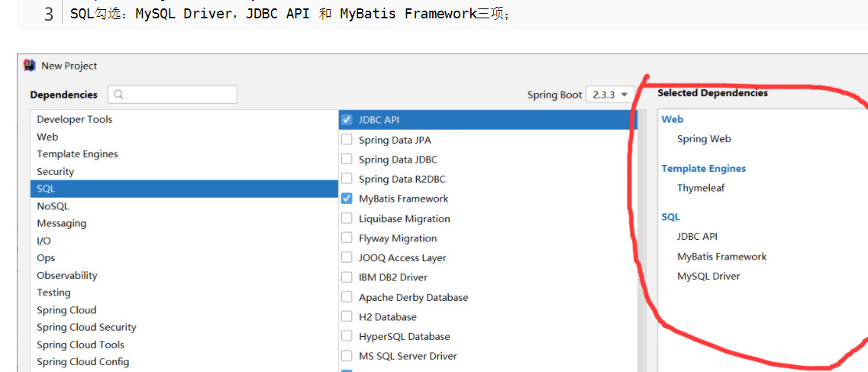
Task: Click Spring Web in Selected Dependencies
Action: pyautogui.click(x=704, y=139)
